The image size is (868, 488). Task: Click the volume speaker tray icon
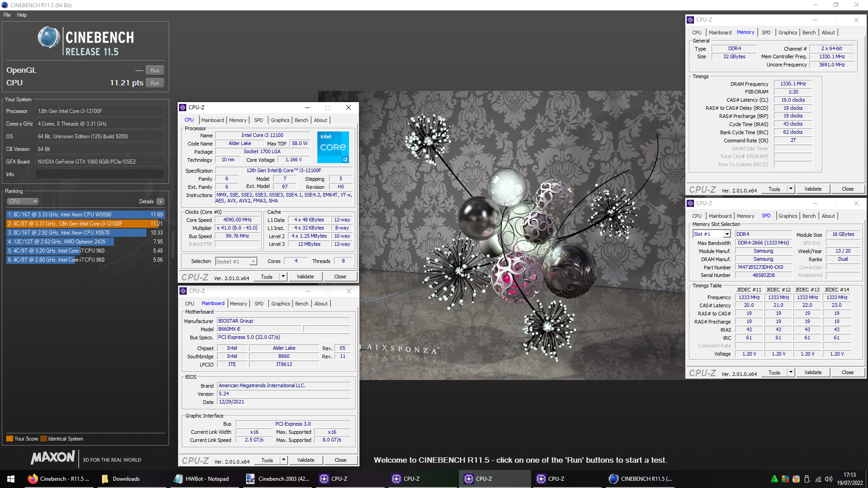point(829,479)
